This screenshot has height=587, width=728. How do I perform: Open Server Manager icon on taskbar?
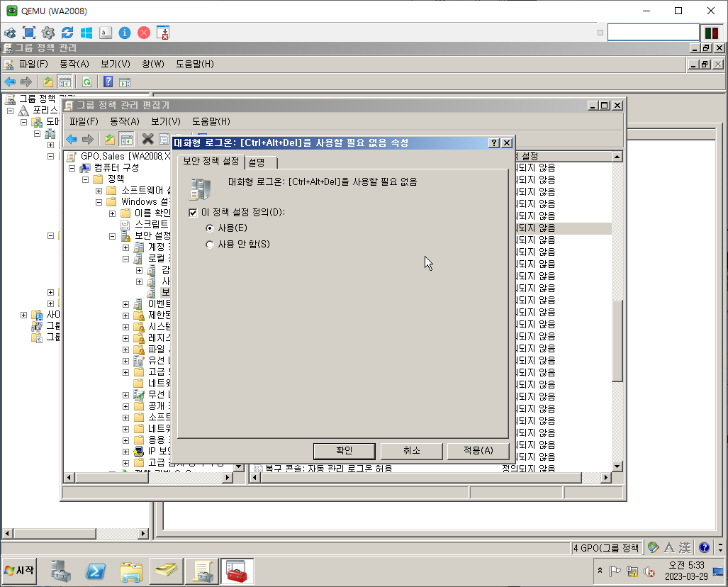coord(61,571)
